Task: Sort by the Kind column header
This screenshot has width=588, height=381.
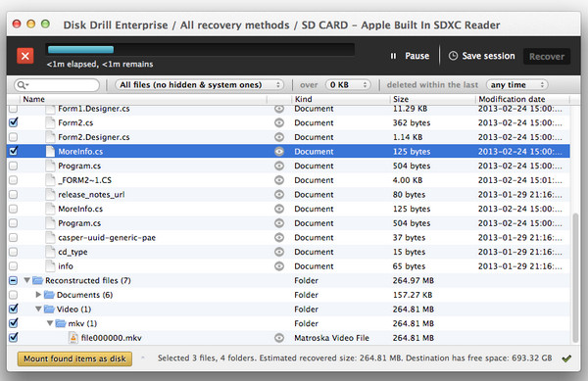Action: 340,99
